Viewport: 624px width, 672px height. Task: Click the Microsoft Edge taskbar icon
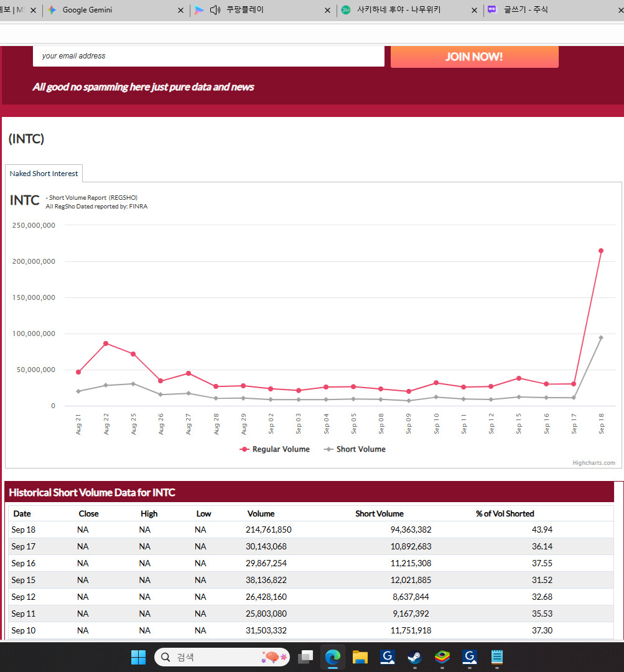[x=333, y=657]
